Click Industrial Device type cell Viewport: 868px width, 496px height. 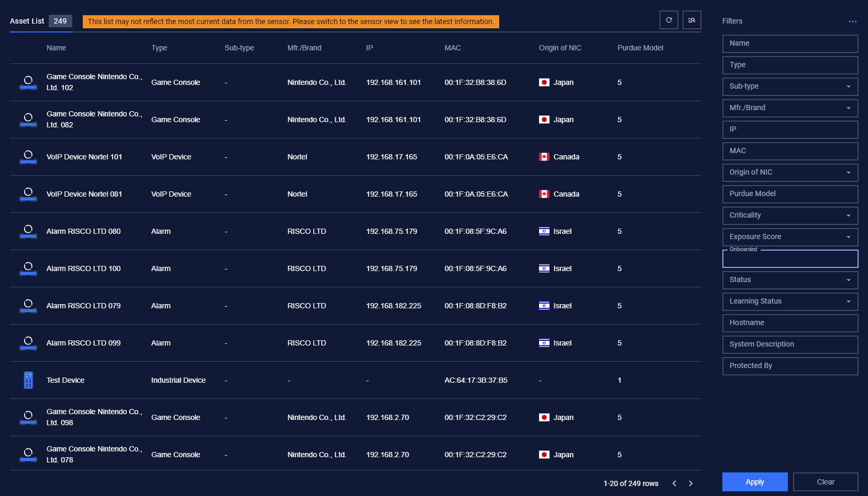(179, 380)
